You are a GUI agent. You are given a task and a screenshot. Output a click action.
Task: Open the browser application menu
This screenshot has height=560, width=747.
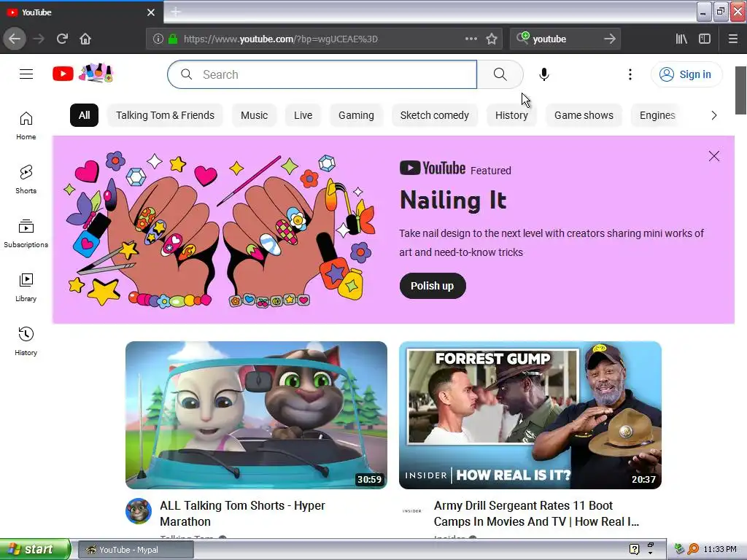tap(733, 39)
